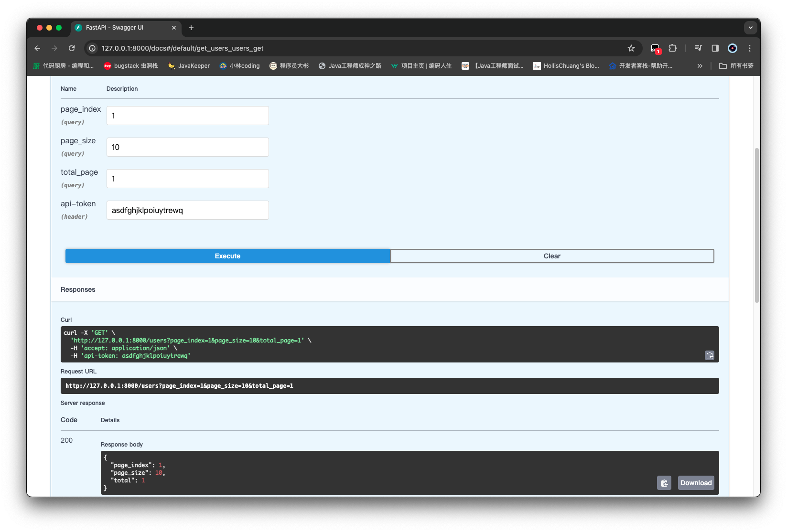Reload the Swagger UI page
The image size is (787, 532).
click(x=72, y=48)
